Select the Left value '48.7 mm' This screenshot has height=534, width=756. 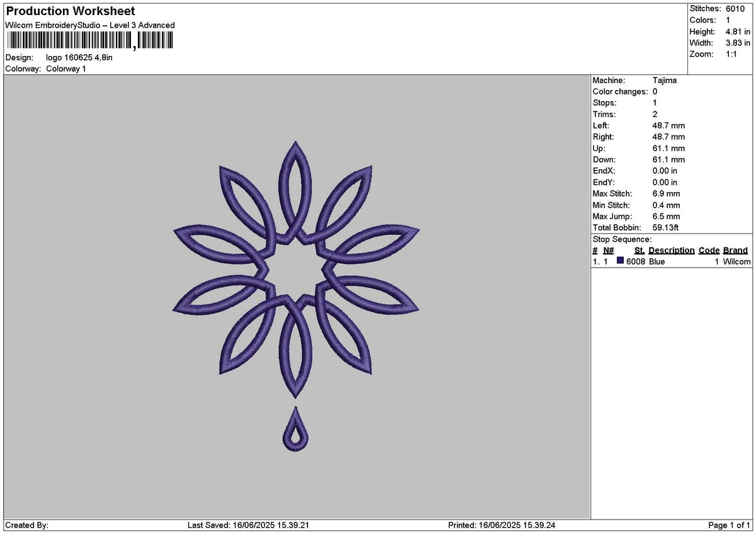tap(668, 126)
